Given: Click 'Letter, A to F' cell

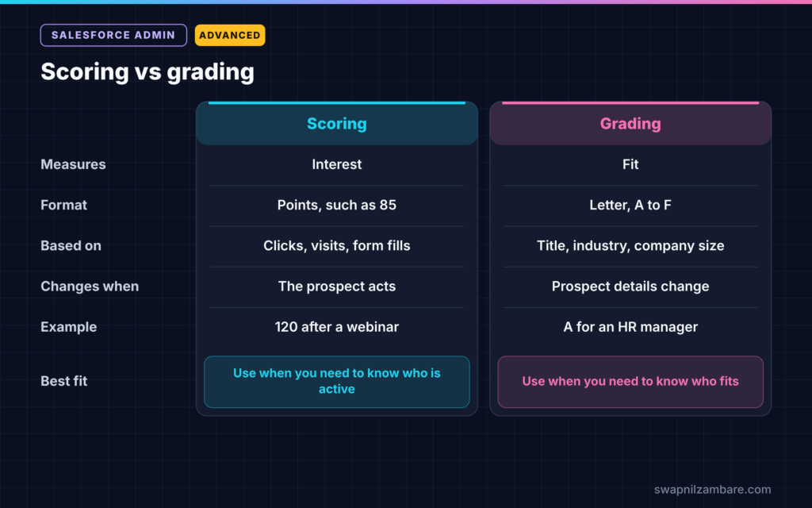Looking at the screenshot, I should (630, 205).
